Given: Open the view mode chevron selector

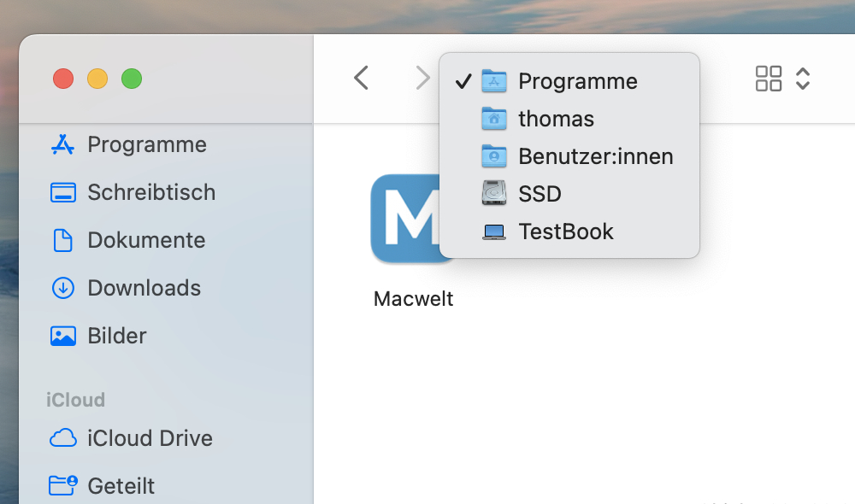Looking at the screenshot, I should pos(803,79).
